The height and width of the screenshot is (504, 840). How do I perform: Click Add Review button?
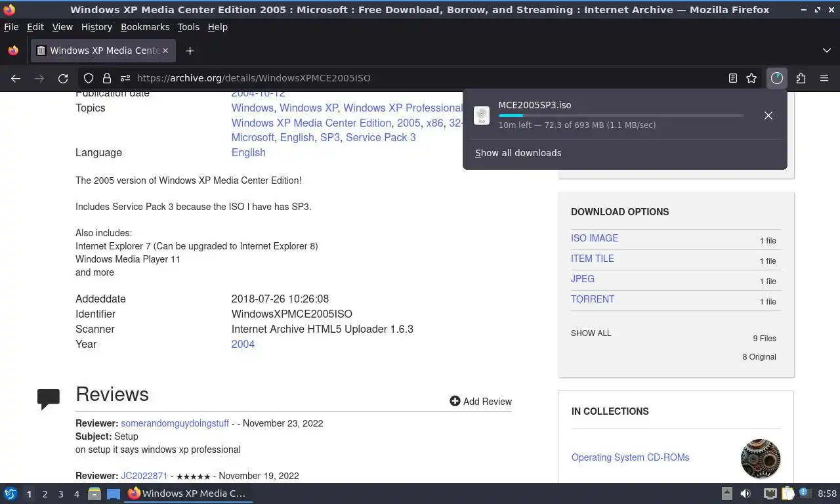pos(480,401)
